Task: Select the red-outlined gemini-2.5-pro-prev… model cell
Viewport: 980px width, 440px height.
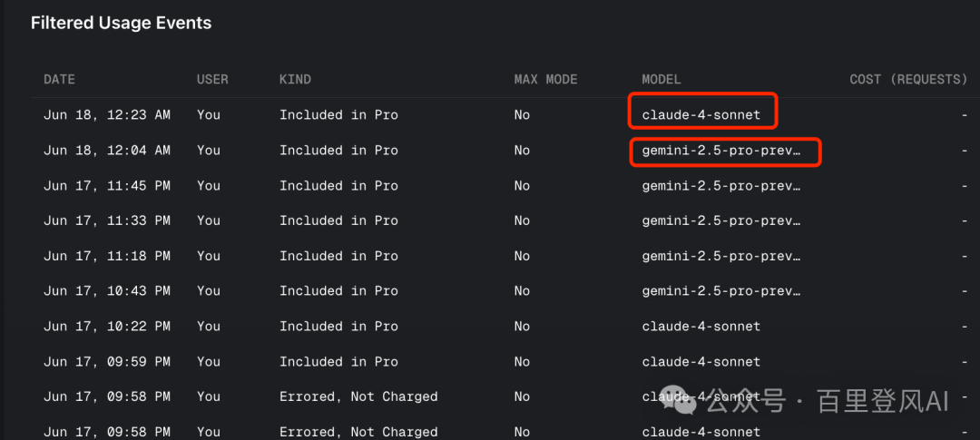Action: coord(724,152)
